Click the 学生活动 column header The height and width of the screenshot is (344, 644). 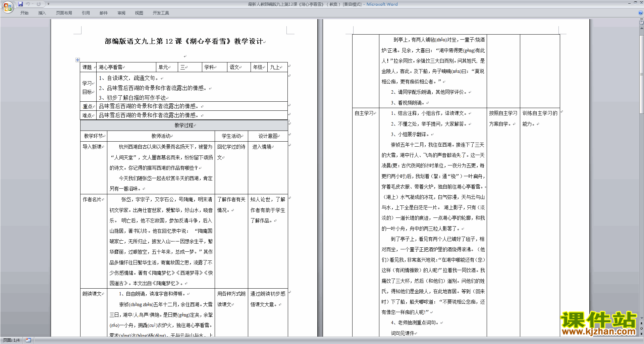click(231, 136)
